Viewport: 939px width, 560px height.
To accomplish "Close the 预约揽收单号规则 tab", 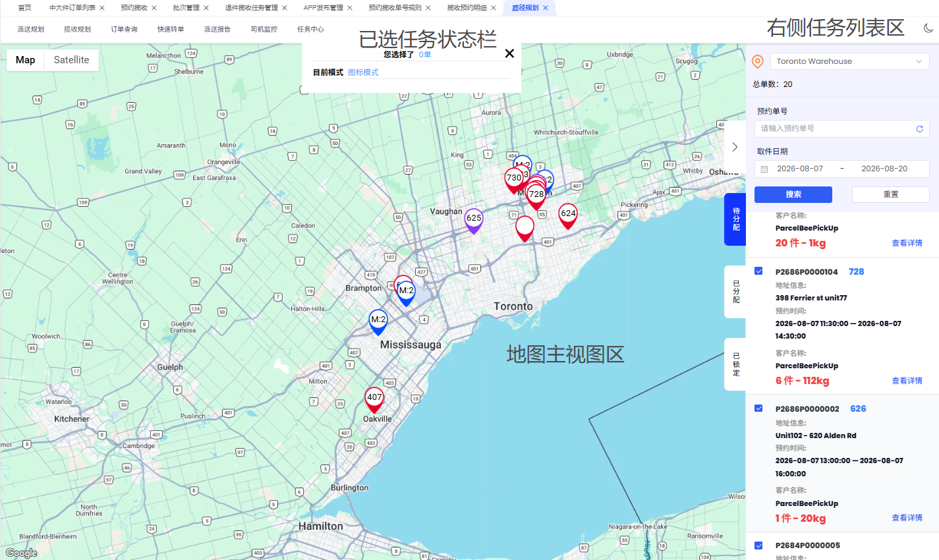I will (x=428, y=8).
